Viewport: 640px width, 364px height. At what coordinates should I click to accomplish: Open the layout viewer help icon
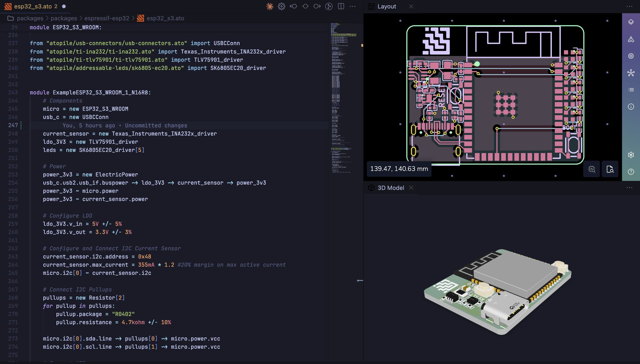(x=631, y=172)
